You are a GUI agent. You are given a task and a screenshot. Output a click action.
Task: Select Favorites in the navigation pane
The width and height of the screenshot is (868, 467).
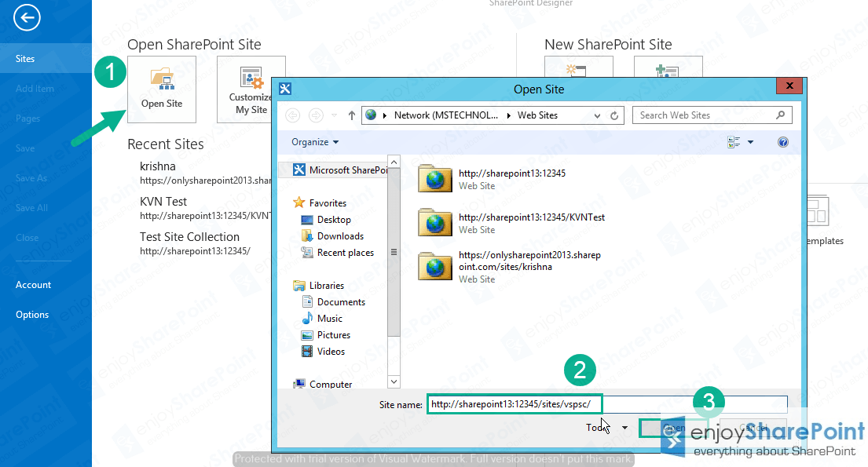[x=320, y=203]
